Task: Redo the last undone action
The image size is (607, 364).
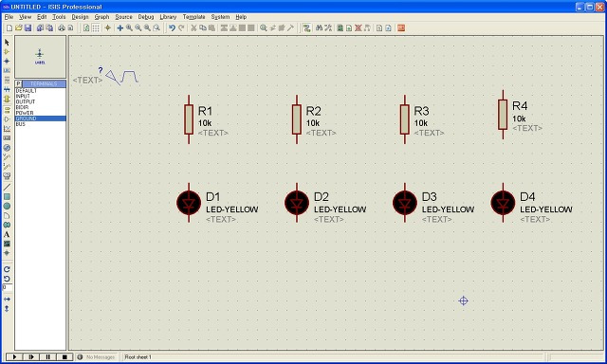Action: coord(181,27)
